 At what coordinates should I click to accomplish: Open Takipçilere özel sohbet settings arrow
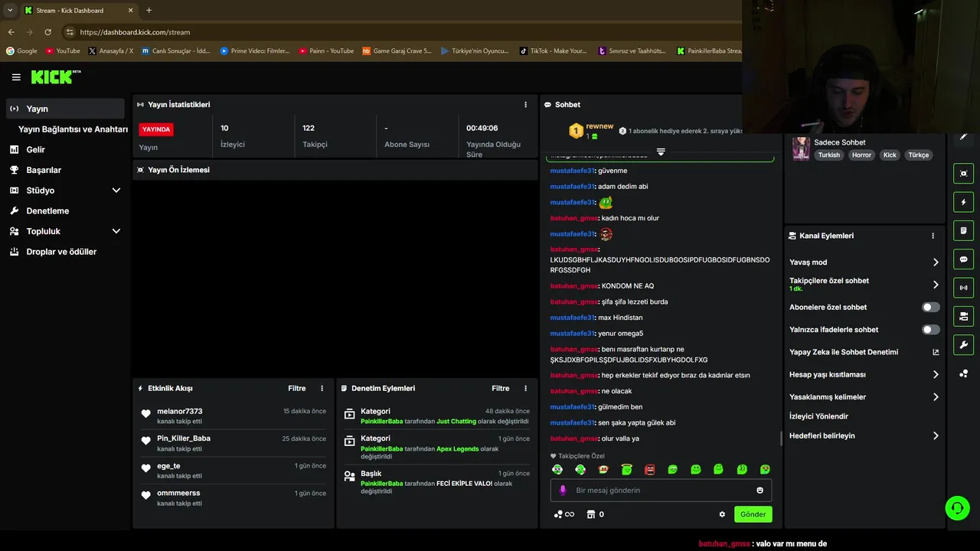936,285
